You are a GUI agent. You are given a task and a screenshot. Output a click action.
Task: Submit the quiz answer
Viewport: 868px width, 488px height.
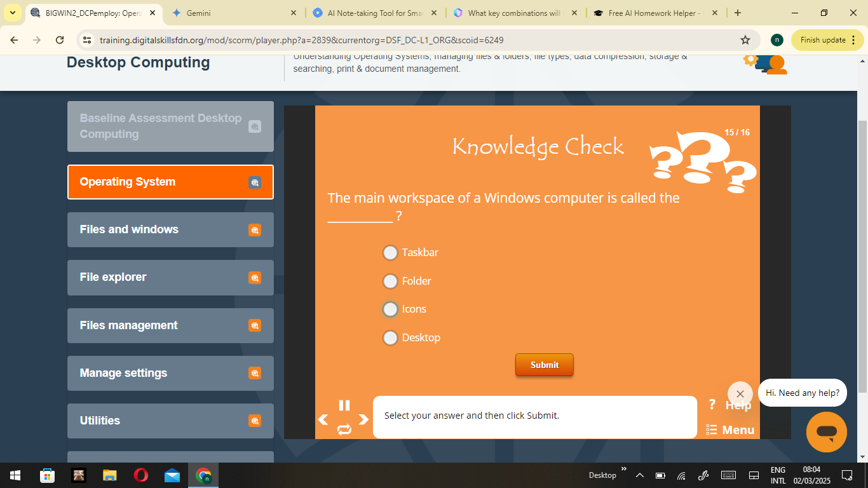point(544,365)
